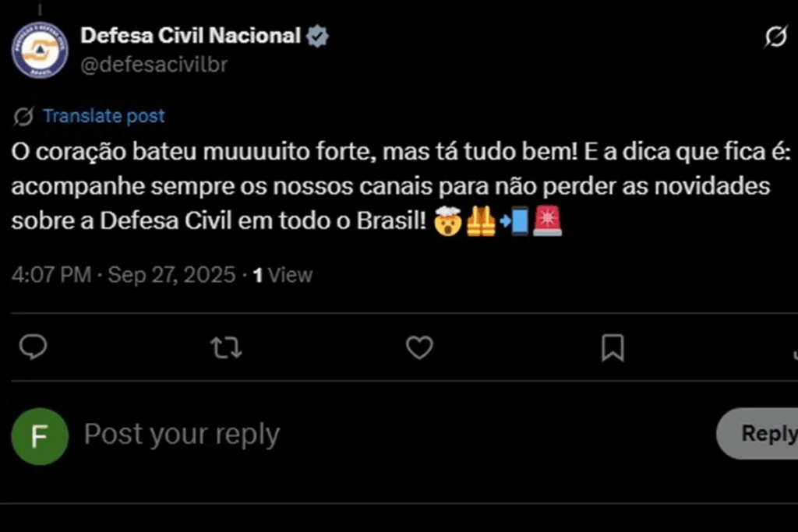
Task: Bookmark the post with the bookmark icon
Action: pos(613,347)
